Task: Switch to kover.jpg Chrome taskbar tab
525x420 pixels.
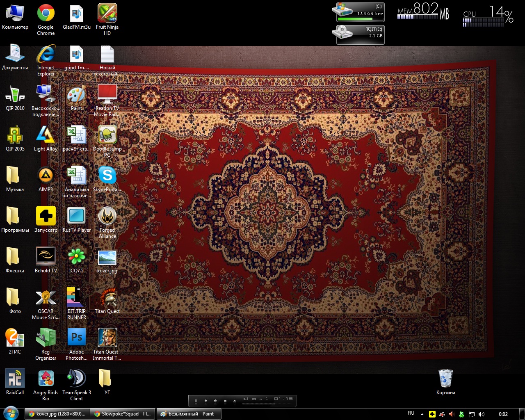Action: (x=57, y=414)
